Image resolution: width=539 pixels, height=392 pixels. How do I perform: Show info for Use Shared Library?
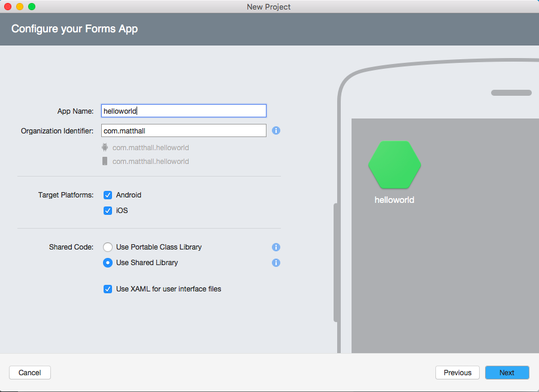[x=276, y=263]
